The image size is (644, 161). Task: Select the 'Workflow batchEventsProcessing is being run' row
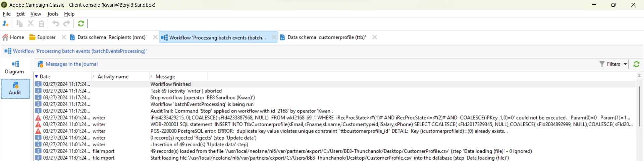335,104
